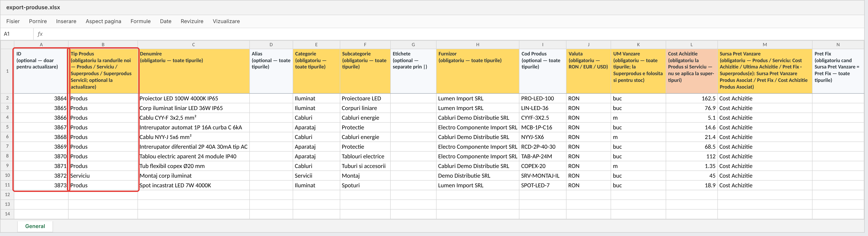Select cell RCD-2P-40-30
Screen dimensions: 868x236
pyautogui.click(x=542, y=147)
